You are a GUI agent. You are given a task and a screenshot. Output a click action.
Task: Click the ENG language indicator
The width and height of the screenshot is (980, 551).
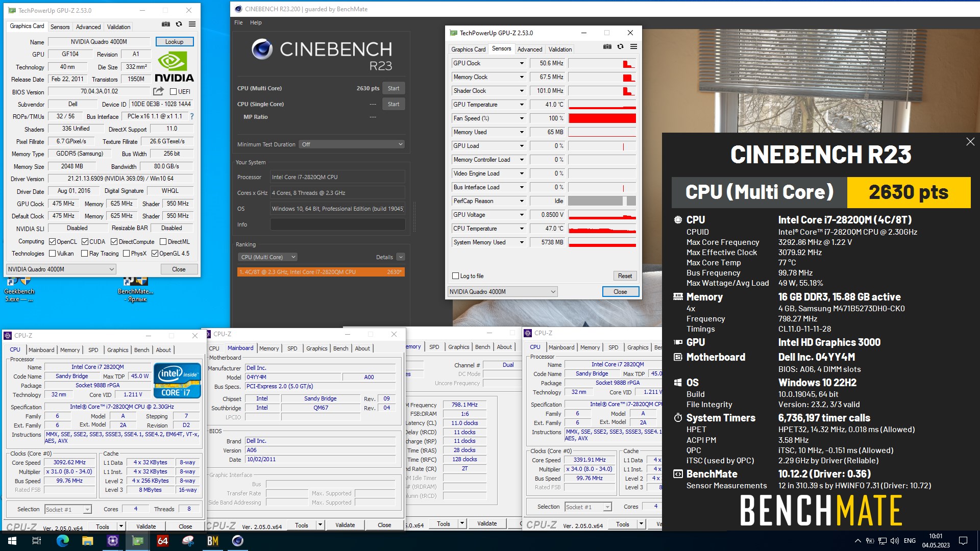(x=910, y=541)
